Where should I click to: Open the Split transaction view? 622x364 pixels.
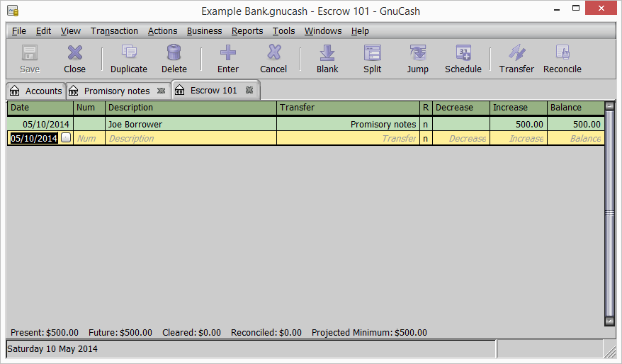tap(372, 59)
